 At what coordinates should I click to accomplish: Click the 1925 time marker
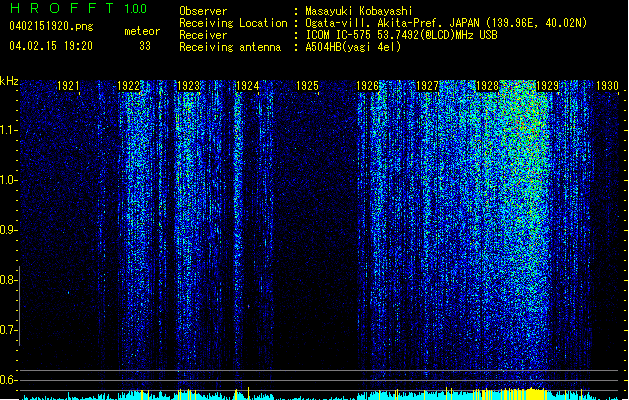coord(307,86)
